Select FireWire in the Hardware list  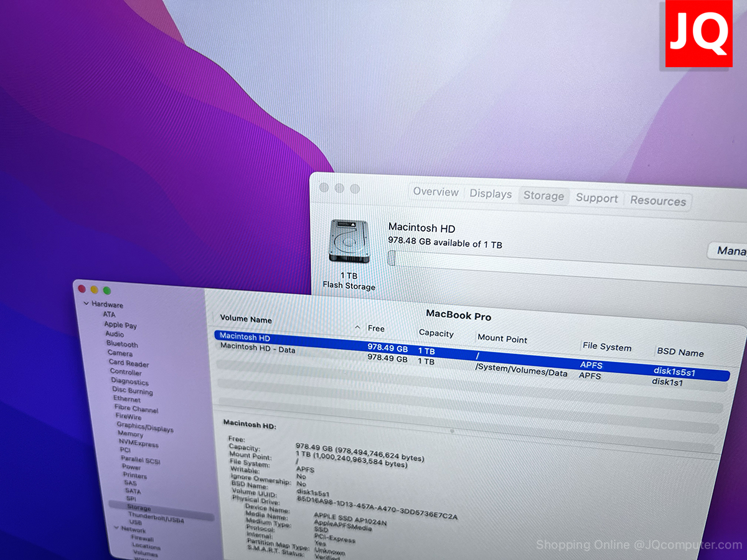[x=128, y=417]
